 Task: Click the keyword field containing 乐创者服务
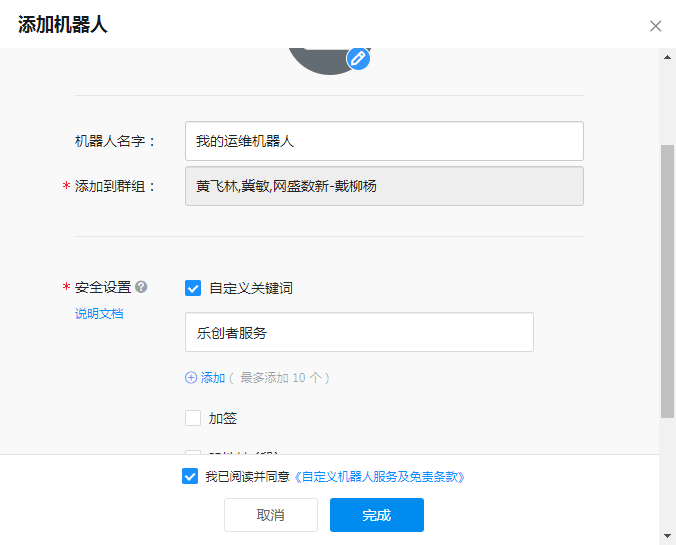pos(359,332)
